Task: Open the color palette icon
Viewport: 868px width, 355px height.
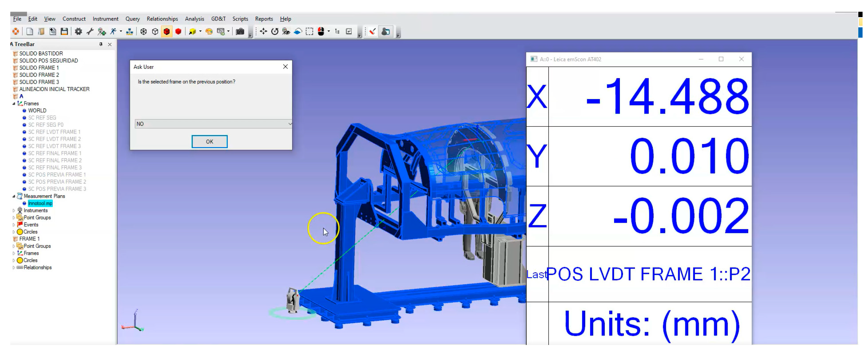Action: tap(209, 32)
